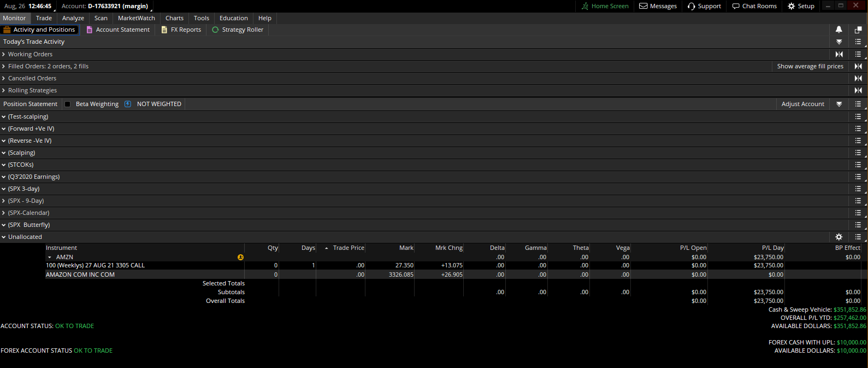
Task: Open the gear settings in the Unallocated row
Action: [x=839, y=237]
